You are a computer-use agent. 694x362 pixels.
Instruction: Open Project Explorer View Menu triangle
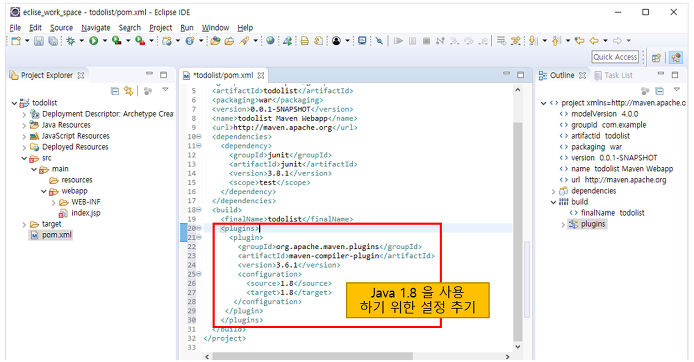click(165, 90)
